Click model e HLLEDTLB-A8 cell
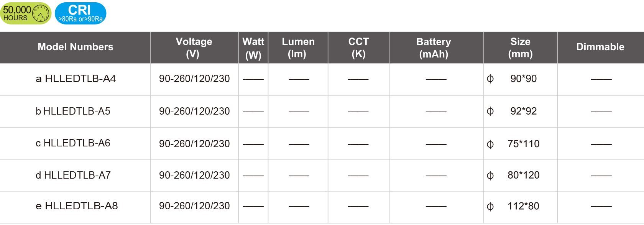Screen dimensions: 644x225 pos(77,206)
